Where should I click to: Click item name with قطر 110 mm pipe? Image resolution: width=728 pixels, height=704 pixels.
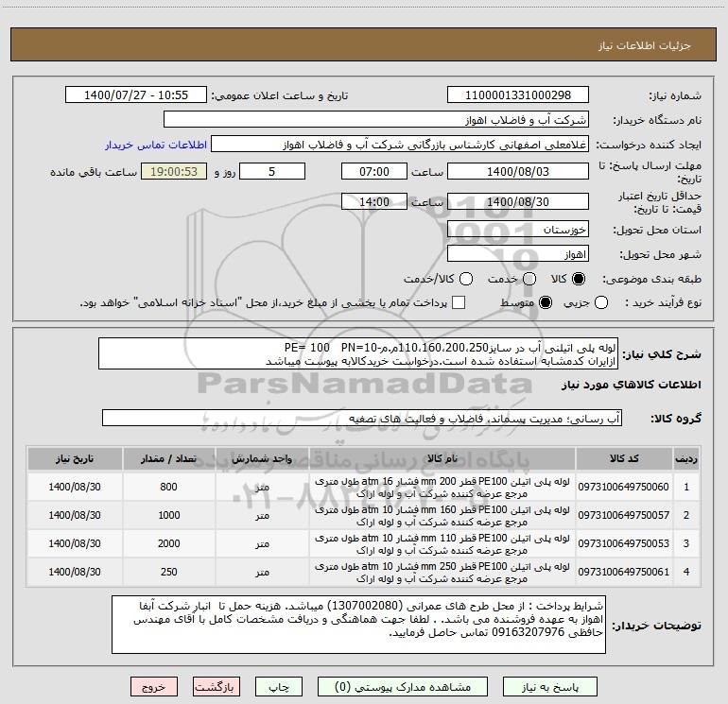[442, 544]
